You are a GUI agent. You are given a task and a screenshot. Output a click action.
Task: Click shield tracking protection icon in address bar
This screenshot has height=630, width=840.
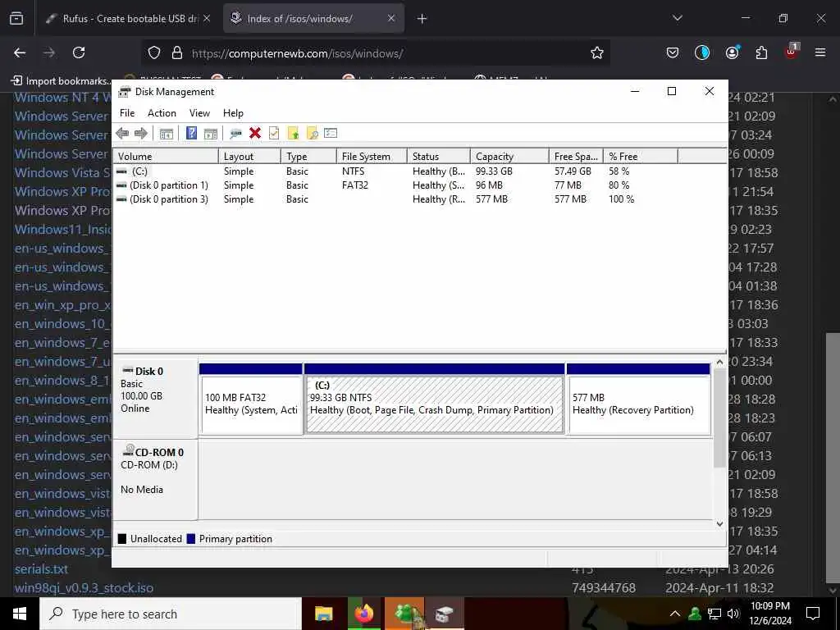(x=154, y=52)
